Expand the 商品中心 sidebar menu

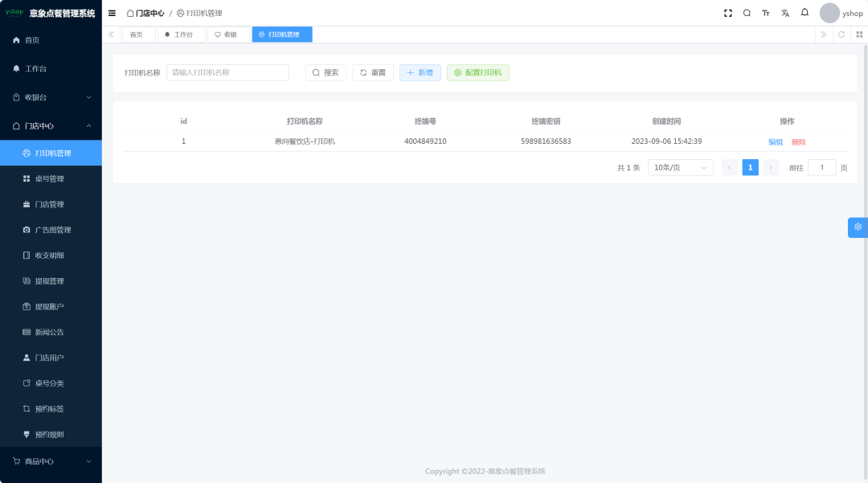point(51,461)
